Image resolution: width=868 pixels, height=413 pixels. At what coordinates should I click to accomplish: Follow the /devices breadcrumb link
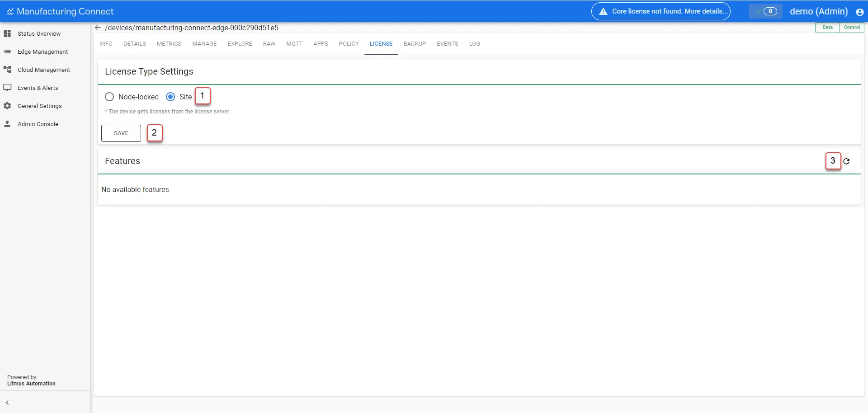[118, 28]
